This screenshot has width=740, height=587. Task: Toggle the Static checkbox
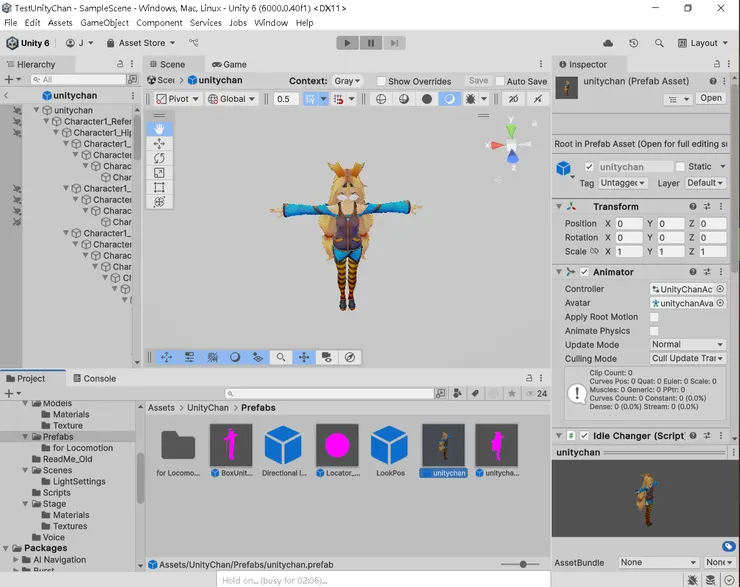point(681,167)
